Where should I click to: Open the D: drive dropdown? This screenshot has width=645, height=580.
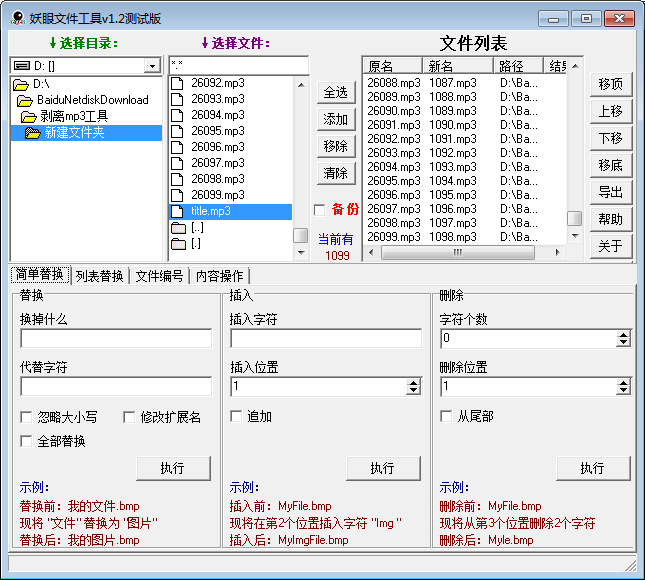[152, 66]
